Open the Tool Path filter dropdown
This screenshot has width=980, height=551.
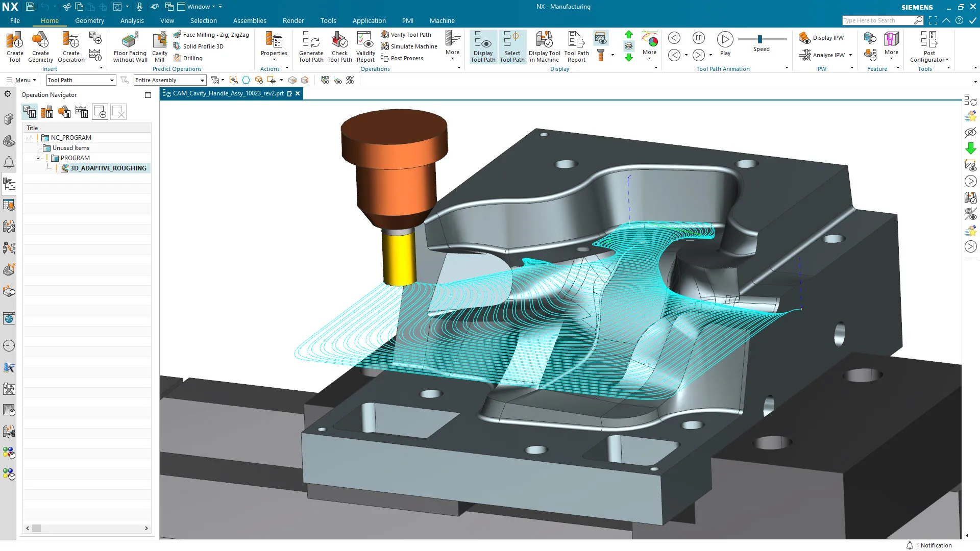tap(112, 80)
